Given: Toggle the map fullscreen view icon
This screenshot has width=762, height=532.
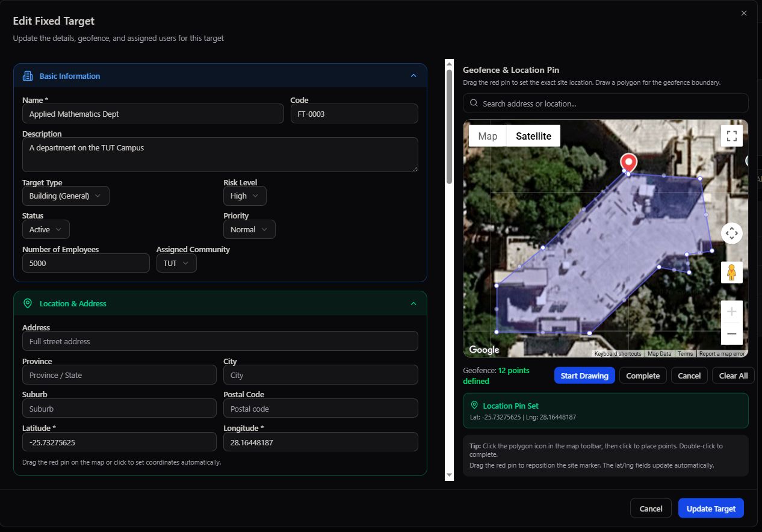Looking at the screenshot, I should [x=731, y=136].
